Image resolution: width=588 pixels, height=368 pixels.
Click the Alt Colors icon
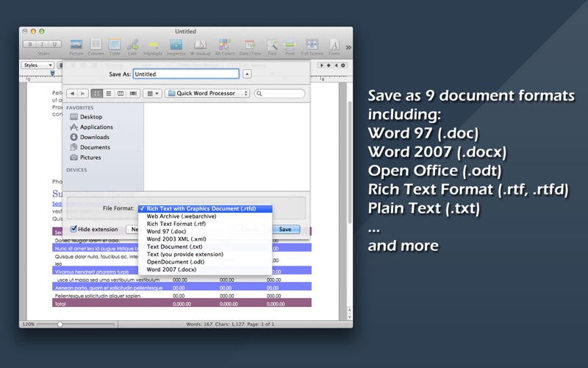[x=225, y=44]
